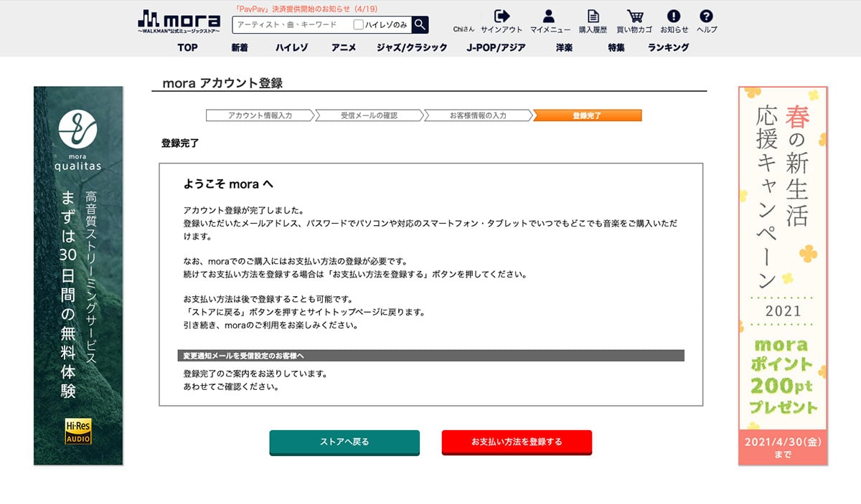
Task: Open the アニメ navigation item
Action: pos(344,47)
